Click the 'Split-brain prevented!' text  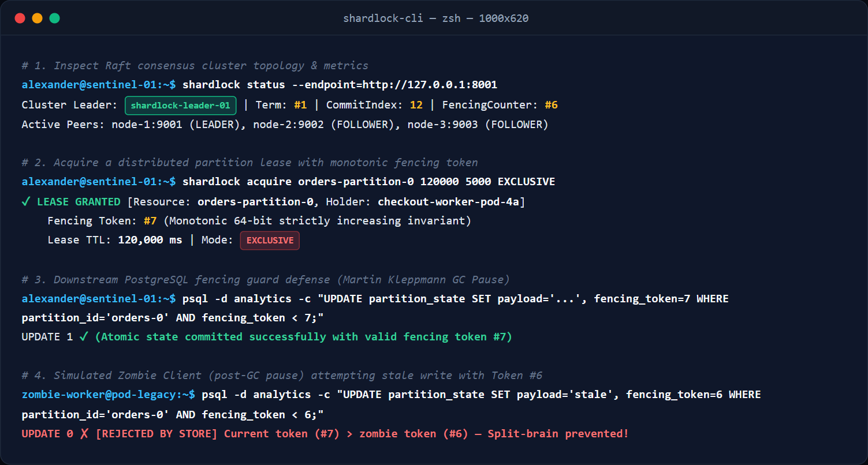(x=558, y=434)
